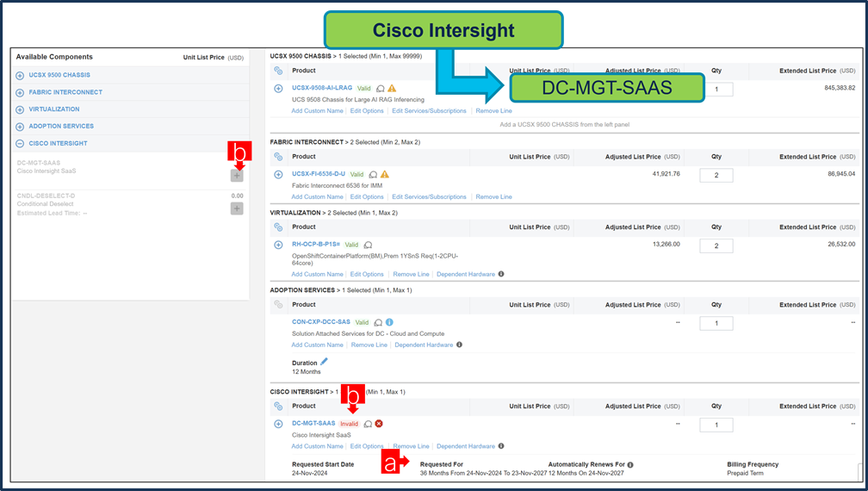Click Edit Options for UCSX-9508-AI-LRAG
The height and width of the screenshot is (491, 868).
coord(367,111)
